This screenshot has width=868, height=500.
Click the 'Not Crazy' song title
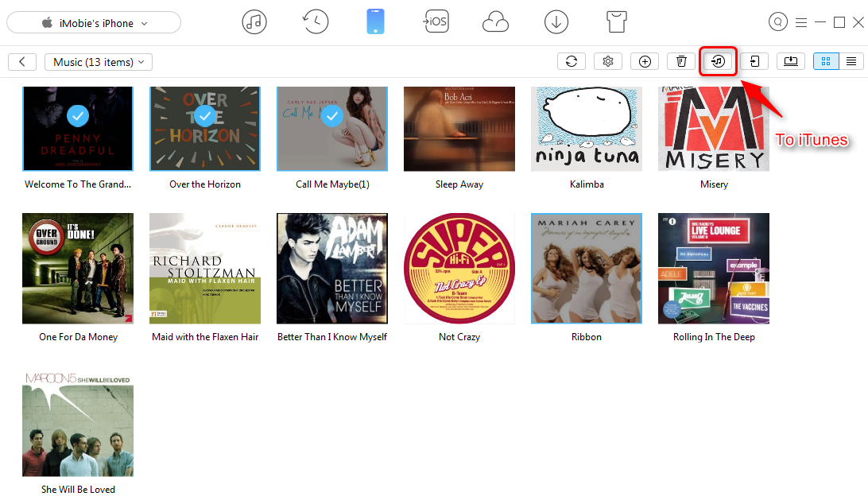pos(459,337)
